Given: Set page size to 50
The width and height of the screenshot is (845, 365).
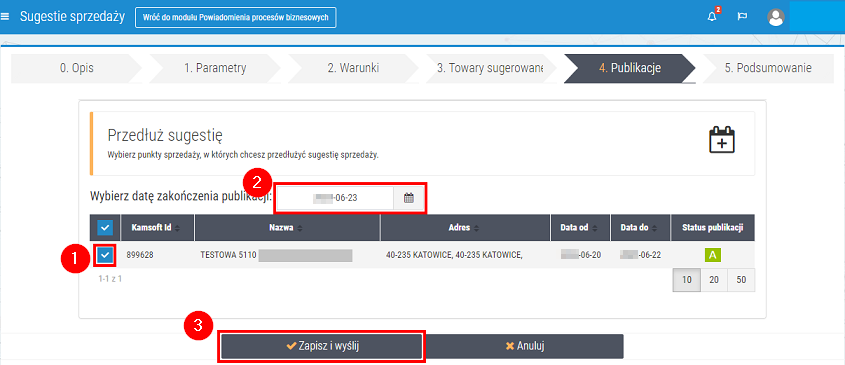Looking at the screenshot, I should click(x=741, y=280).
